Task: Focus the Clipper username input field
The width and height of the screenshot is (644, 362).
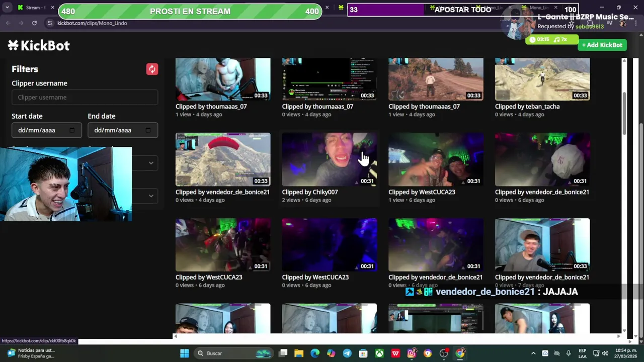Action: click(85, 97)
